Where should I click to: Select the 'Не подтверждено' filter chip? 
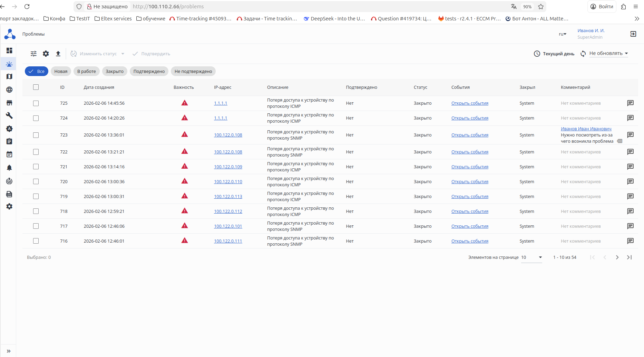193,72
